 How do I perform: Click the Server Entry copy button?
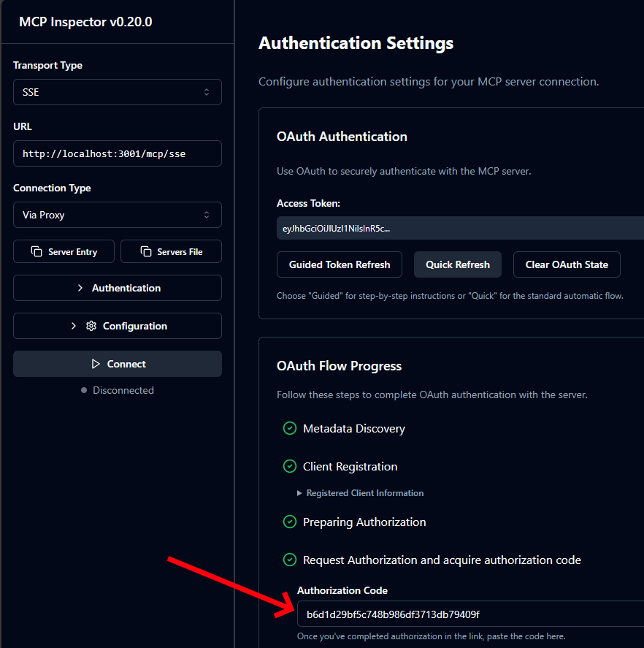(64, 252)
